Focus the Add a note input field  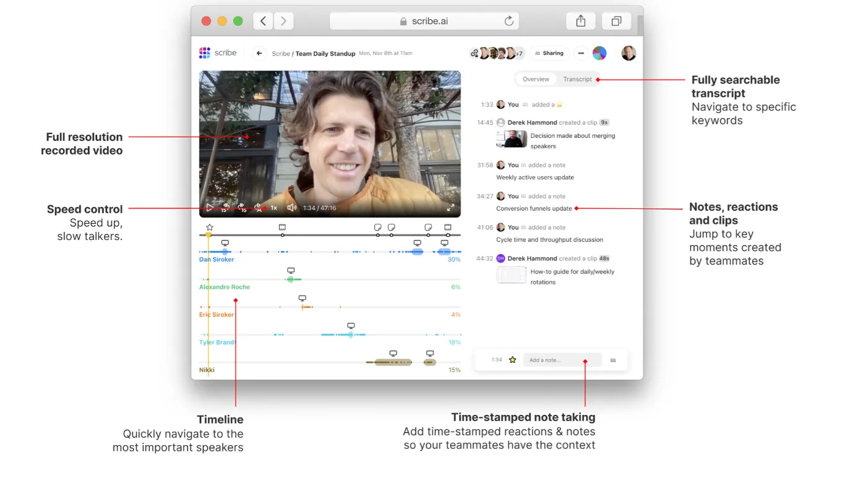(562, 360)
